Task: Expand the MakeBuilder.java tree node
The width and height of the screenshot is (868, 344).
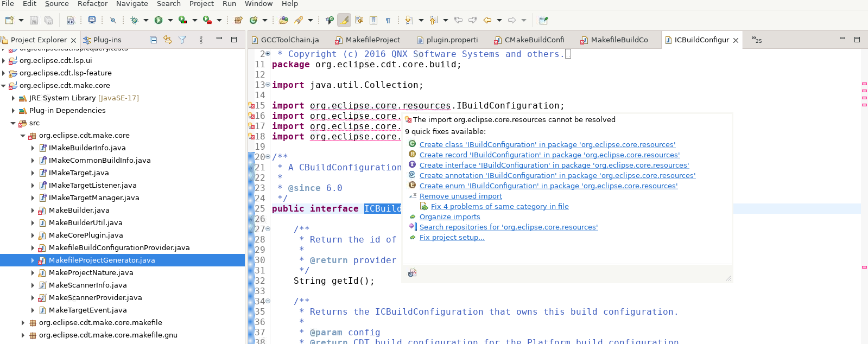Action: pyautogui.click(x=33, y=211)
